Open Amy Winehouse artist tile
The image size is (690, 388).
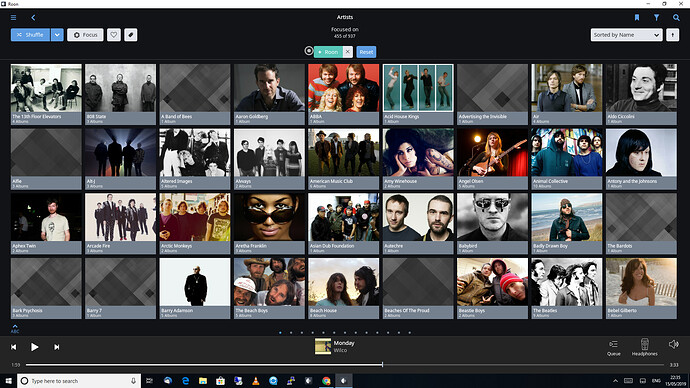[x=418, y=159]
